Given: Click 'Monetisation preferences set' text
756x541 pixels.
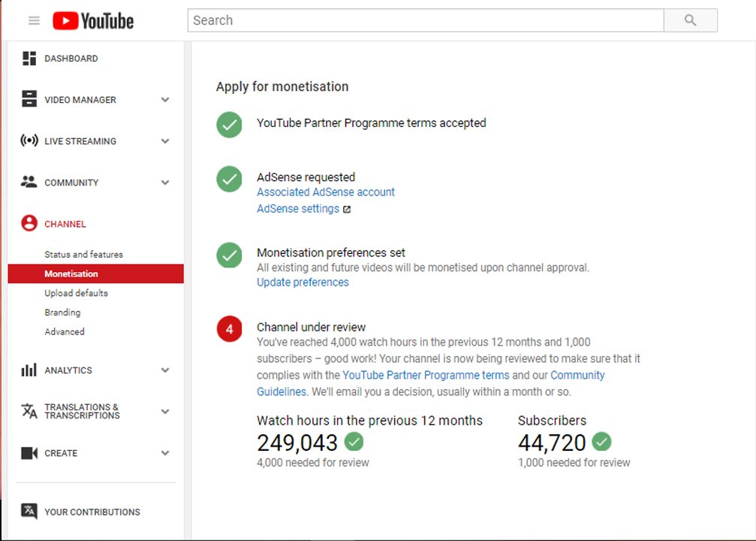Looking at the screenshot, I should [331, 253].
